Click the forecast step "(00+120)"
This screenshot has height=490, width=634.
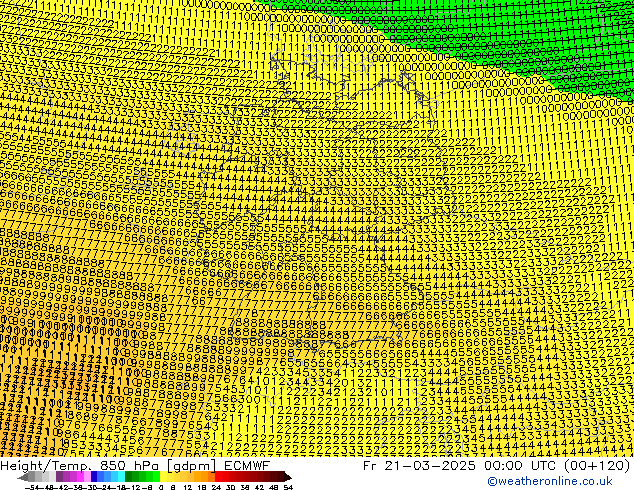click(596, 466)
